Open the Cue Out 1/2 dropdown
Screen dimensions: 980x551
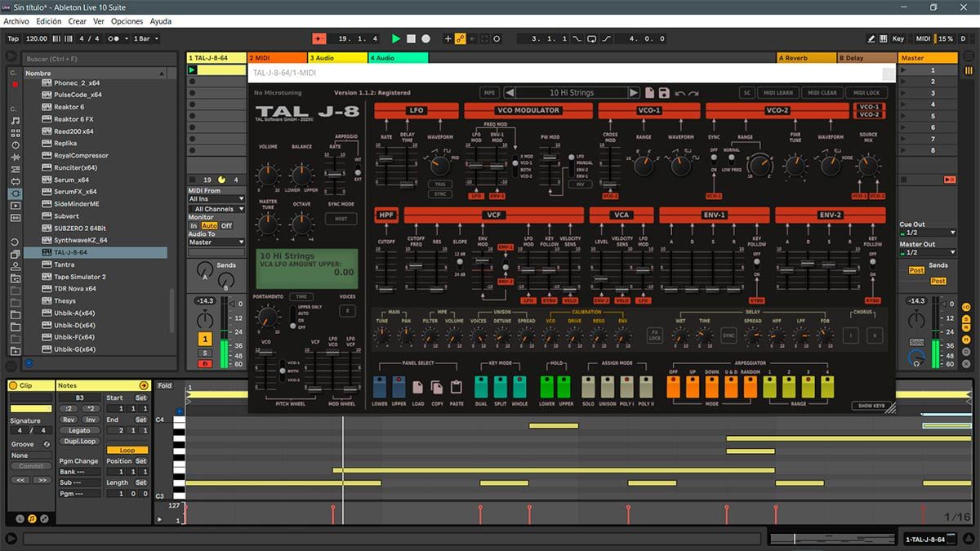click(926, 233)
